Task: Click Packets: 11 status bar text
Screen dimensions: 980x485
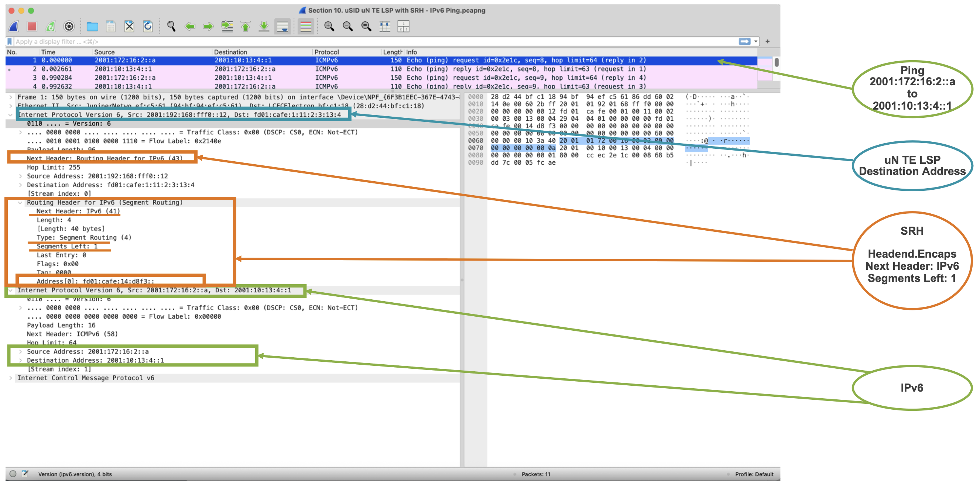Action: [x=536, y=474]
